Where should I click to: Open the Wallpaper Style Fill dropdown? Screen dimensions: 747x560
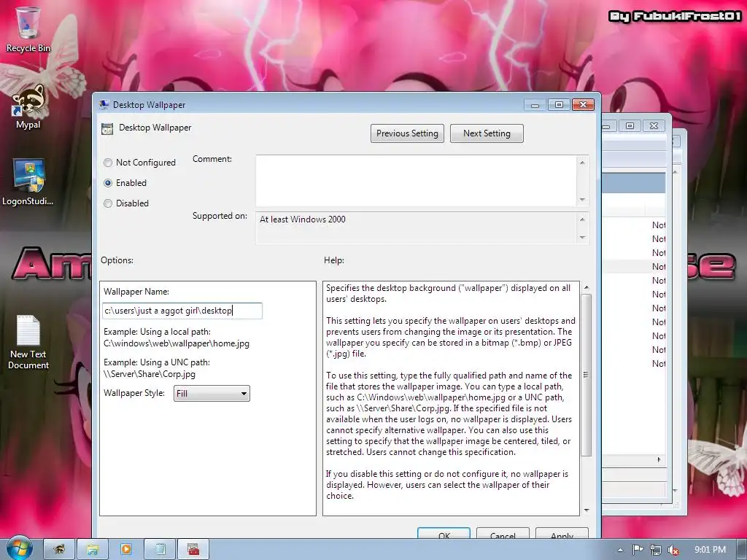click(212, 393)
